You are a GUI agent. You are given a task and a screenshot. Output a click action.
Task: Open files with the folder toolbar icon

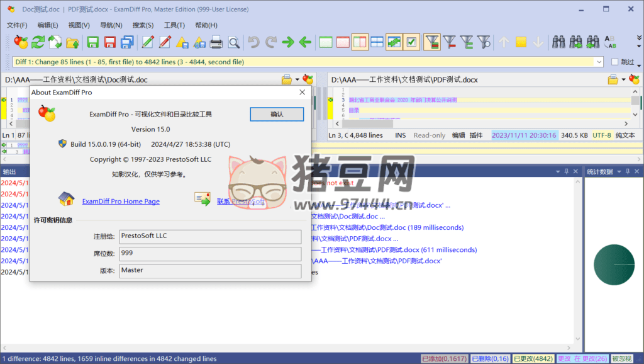[72, 42]
